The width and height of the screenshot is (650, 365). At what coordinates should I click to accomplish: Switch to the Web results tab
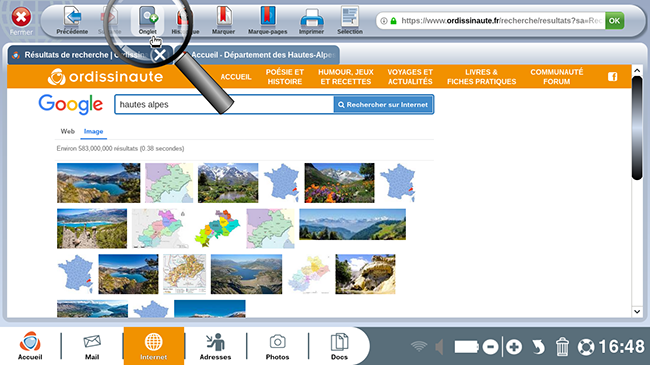coord(68,131)
